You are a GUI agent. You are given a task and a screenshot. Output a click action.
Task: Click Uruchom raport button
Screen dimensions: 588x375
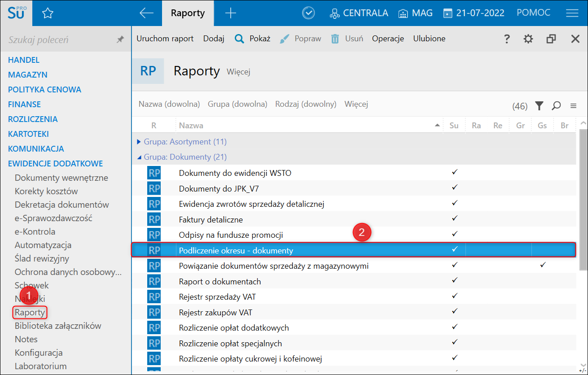point(165,39)
